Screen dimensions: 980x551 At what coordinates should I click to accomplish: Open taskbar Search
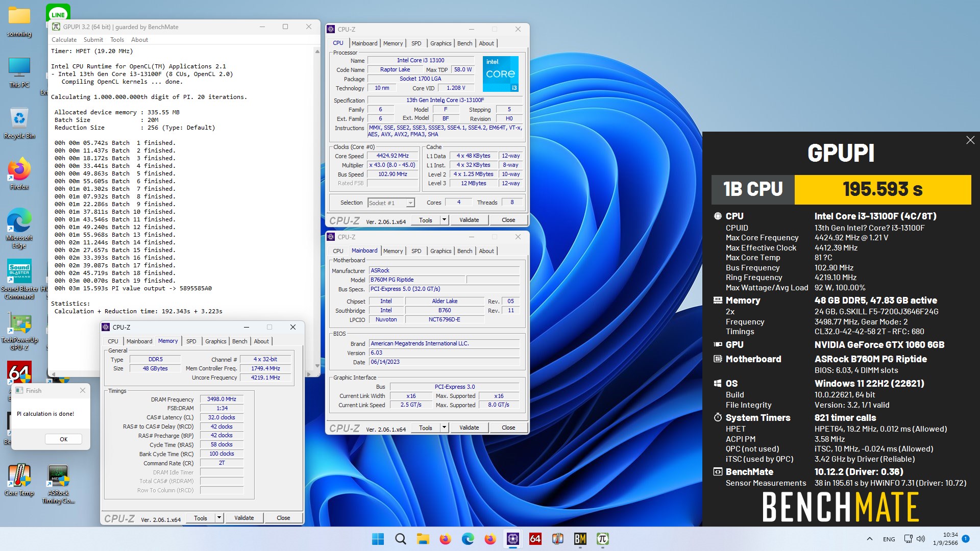click(401, 539)
